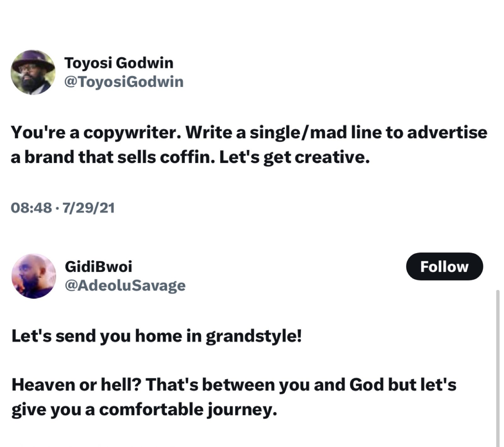
Task: Click GidiBwoi's profile avatar
Action: click(34, 276)
